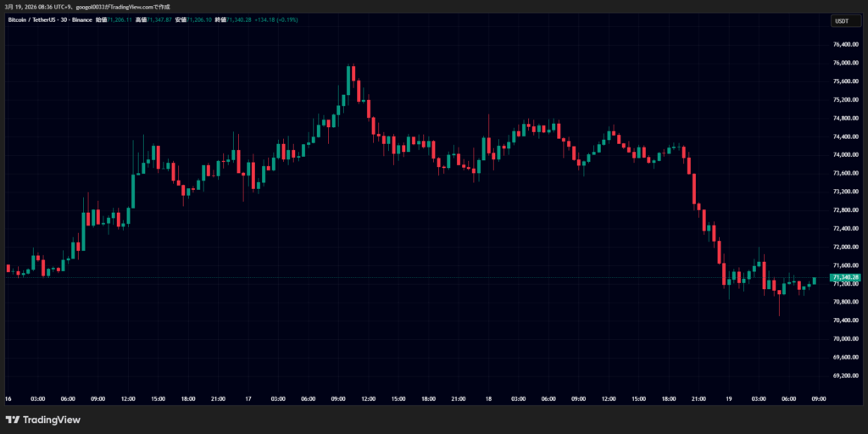
Task: Click the 70,000.00 price axis label
Action: point(846,339)
